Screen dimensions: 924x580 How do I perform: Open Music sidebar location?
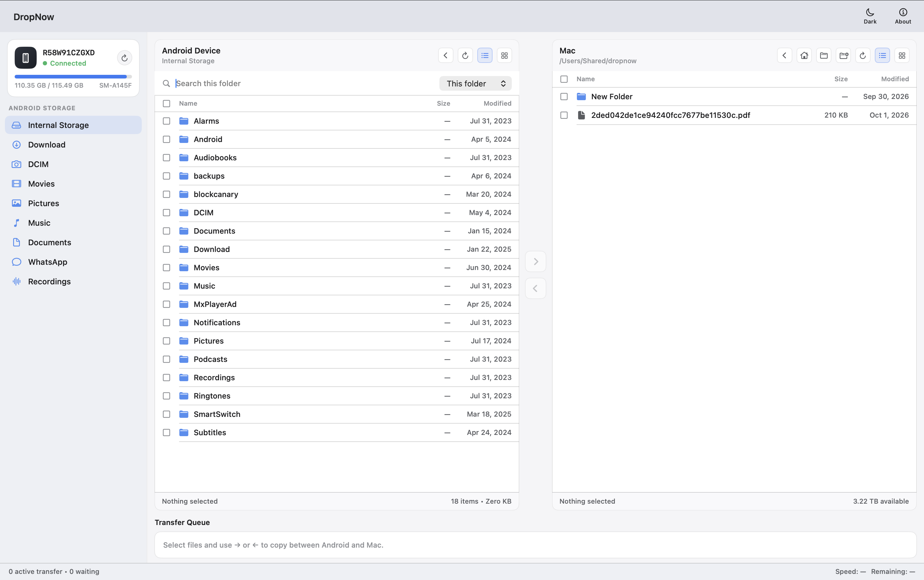tap(73, 223)
